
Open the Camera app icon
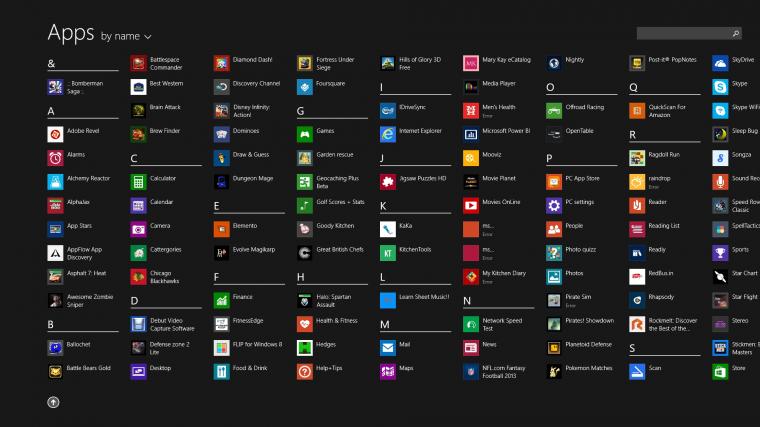pos(138,229)
